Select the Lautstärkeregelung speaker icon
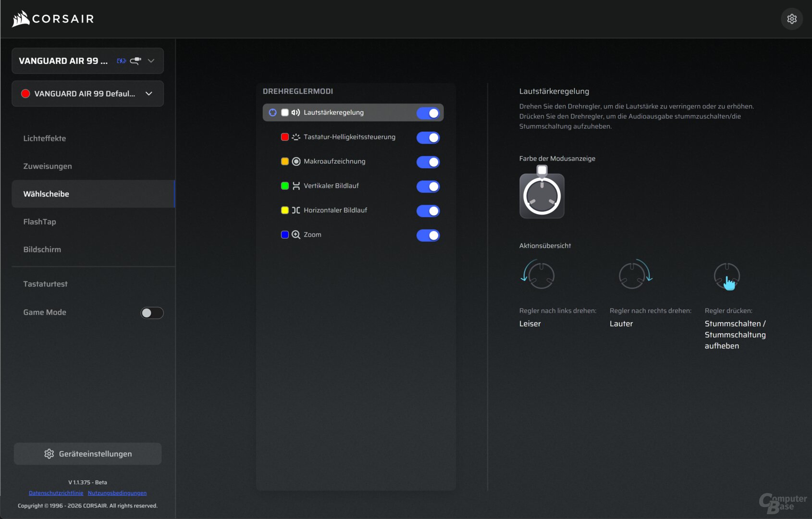 tap(295, 112)
